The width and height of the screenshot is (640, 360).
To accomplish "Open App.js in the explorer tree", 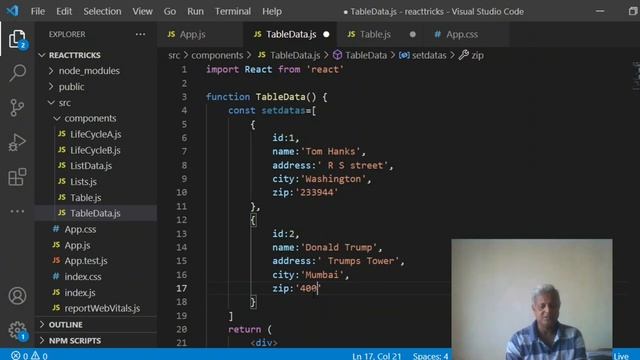I will pos(78,245).
